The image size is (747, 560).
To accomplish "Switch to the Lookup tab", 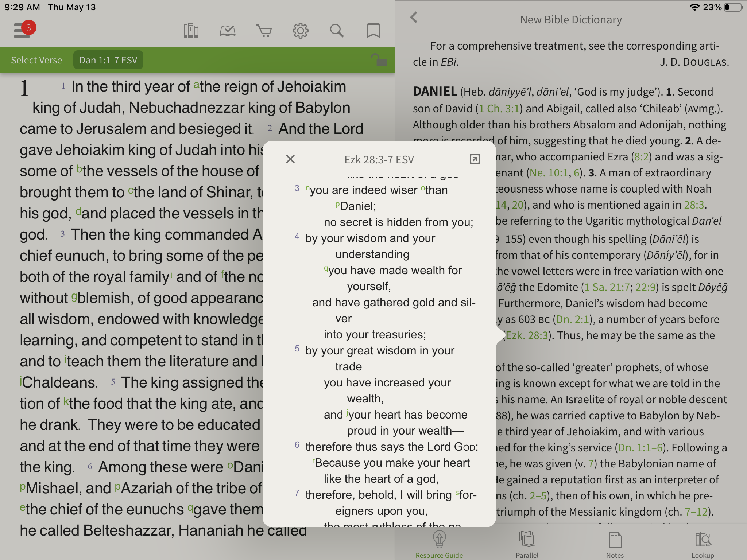I will (x=703, y=544).
